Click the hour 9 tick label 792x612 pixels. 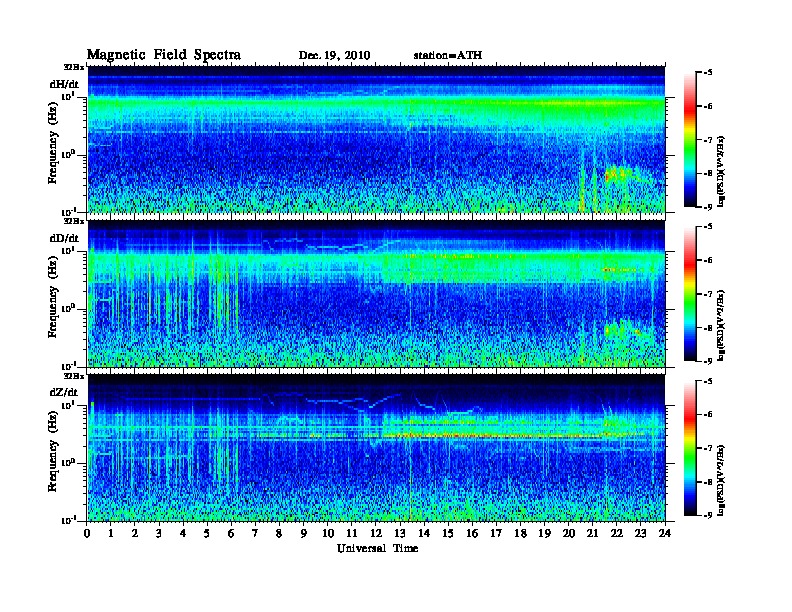pyautogui.click(x=304, y=533)
